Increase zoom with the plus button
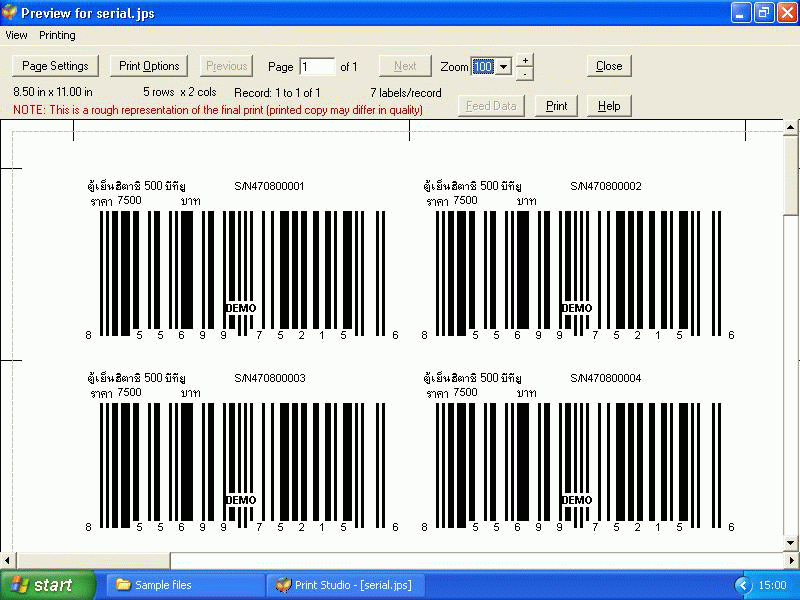 pos(525,60)
